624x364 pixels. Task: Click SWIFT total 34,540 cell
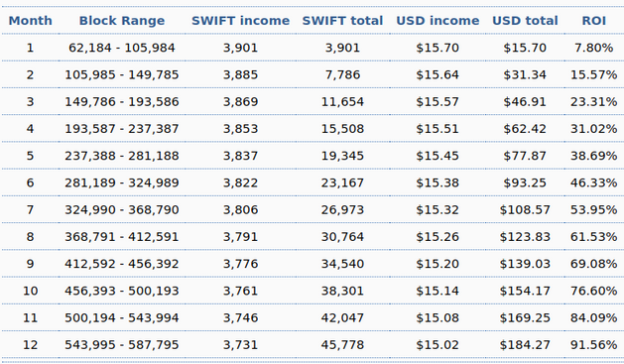pos(342,264)
